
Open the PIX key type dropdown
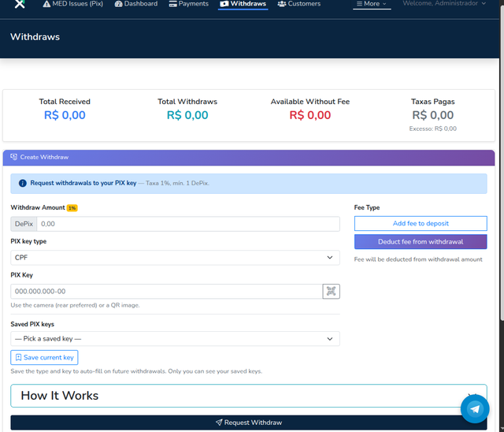coord(175,258)
